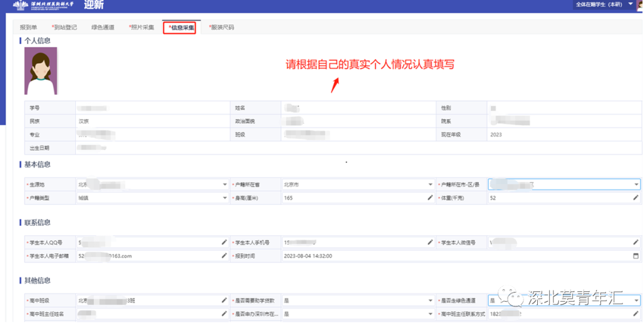Open the 户籍类型 dropdown
The image size is (644, 326).
point(224,198)
